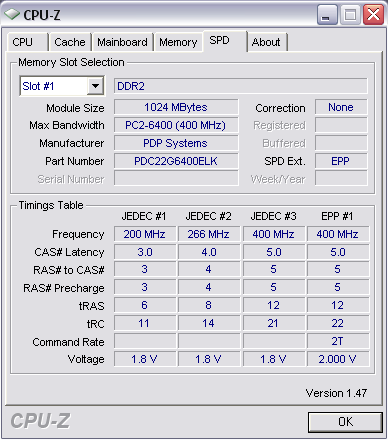Click the tRC value 14 cell
The width and height of the screenshot is (388, 440).
point(209,323)
